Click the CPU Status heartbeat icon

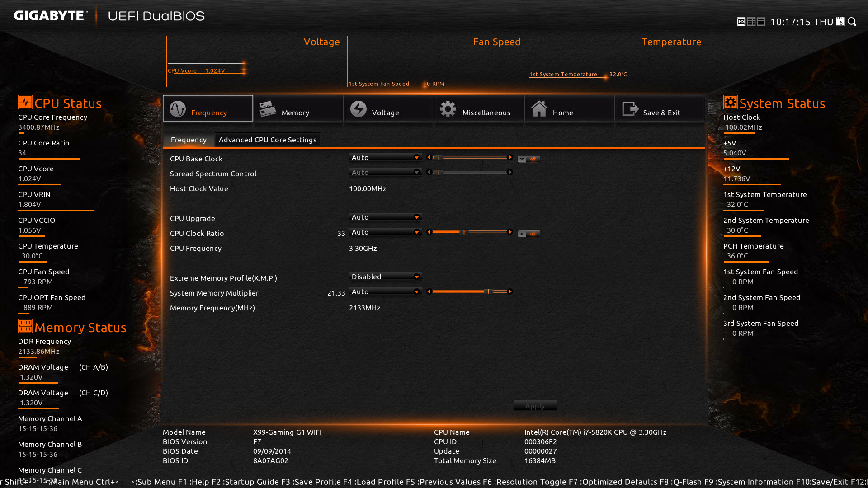tap(25, 102)
